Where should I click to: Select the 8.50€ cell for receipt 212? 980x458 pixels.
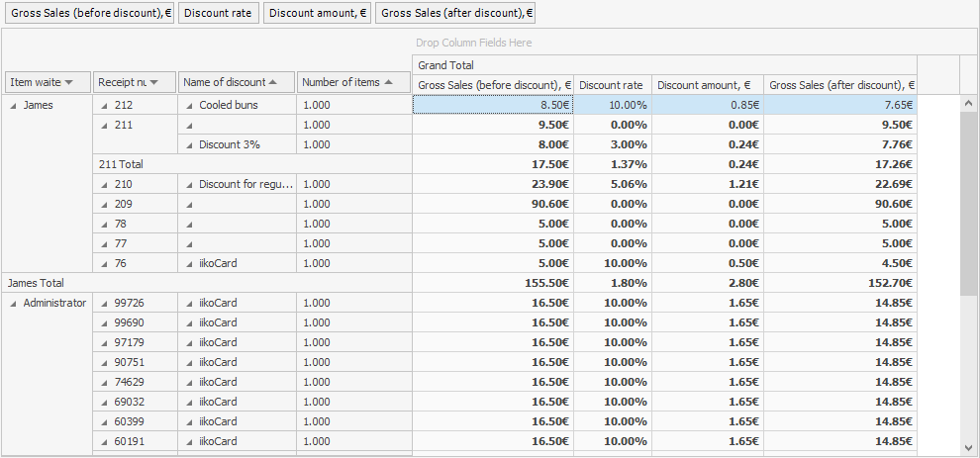(492, 105)
